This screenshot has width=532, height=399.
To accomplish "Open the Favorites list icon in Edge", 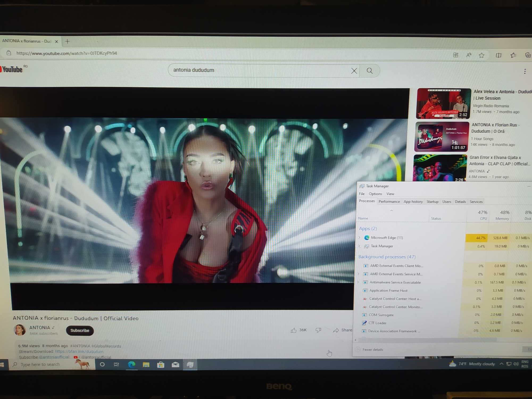I will 513,55.
